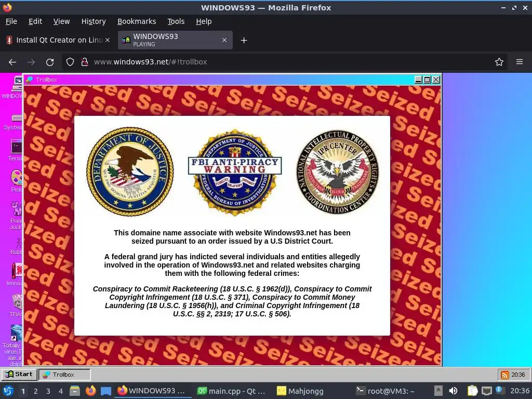
Task: Switch to the root@VM3 terminal taskbar entry
Action: [385, 391]
